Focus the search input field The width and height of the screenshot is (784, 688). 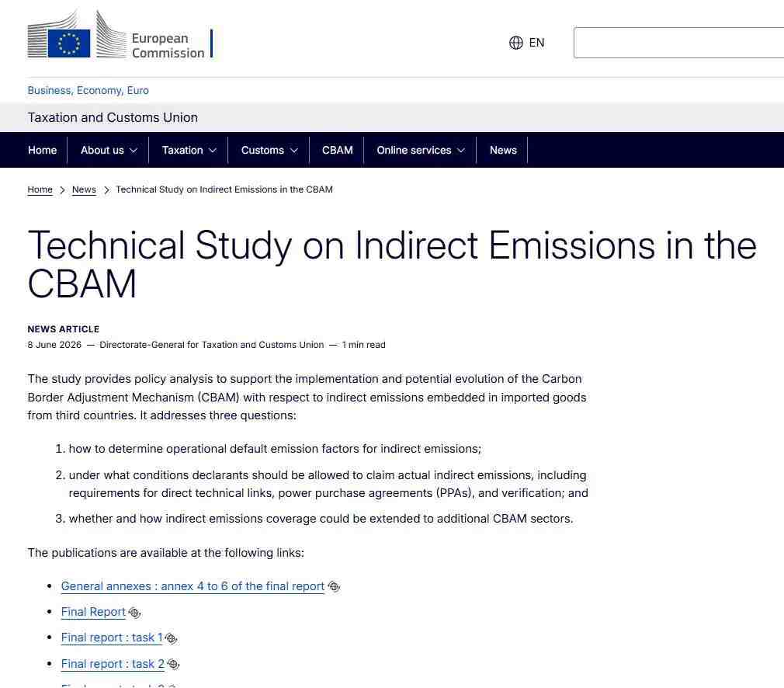click(x=678, y=43)
